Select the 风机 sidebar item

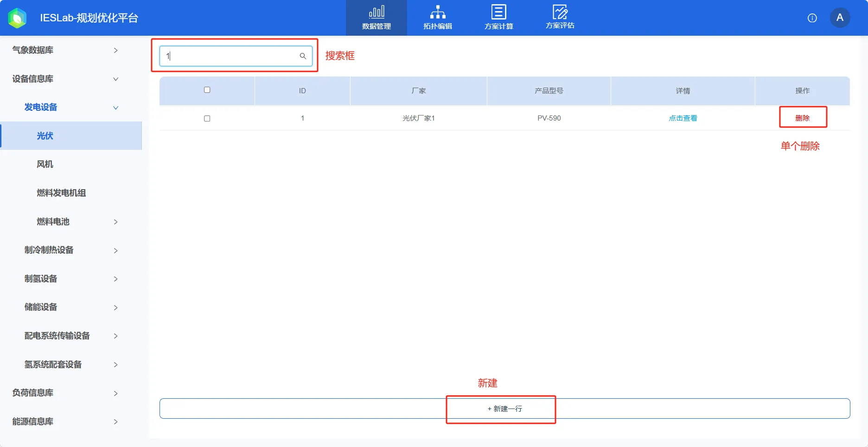pyautogui.click(x=45, y=164)
